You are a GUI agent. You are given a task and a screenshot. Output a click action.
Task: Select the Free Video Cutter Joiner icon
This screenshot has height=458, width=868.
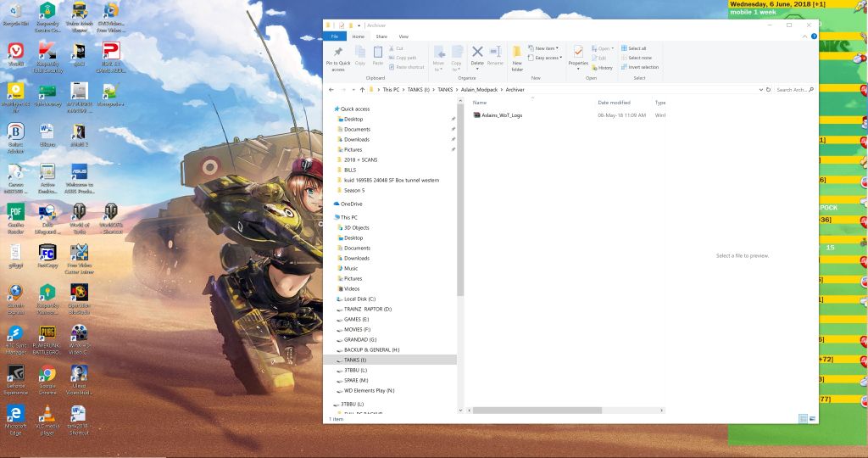(79, 260)
